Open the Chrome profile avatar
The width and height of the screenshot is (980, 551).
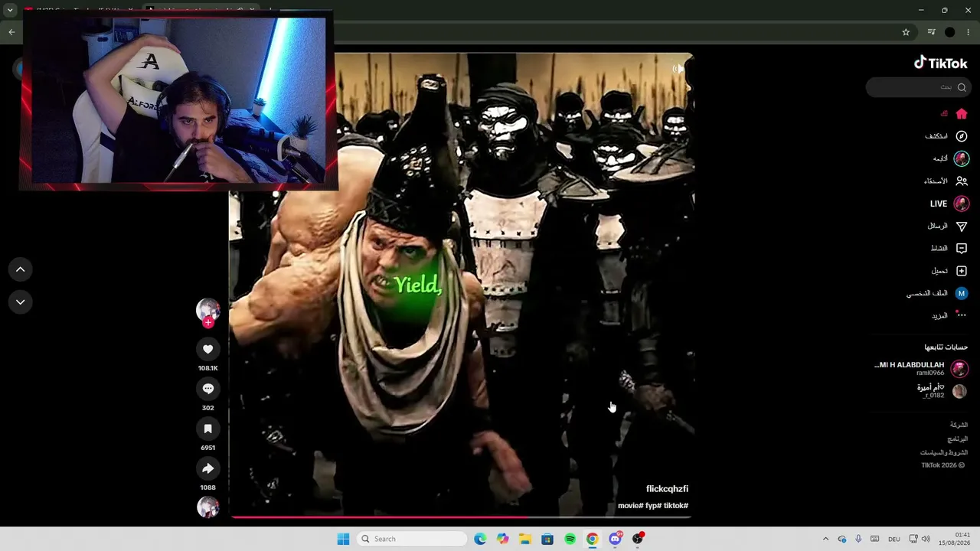click(x=950, y=32)
